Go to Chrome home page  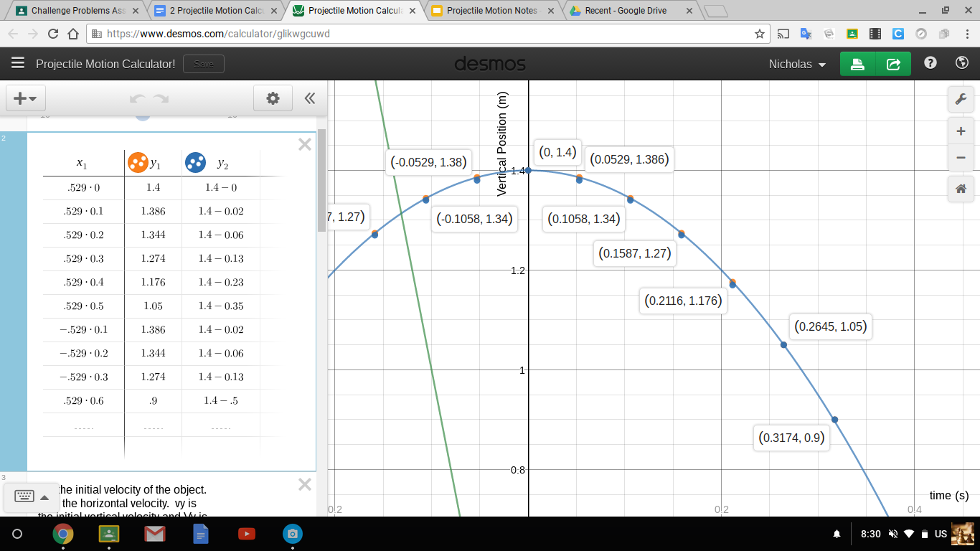72,34
